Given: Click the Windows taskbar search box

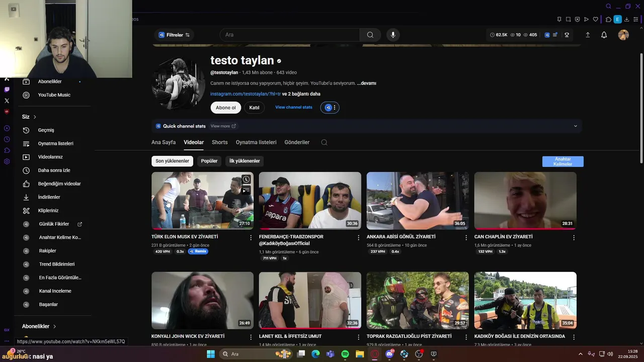Looking at the screenshot, I should click(x=257, y=354).
